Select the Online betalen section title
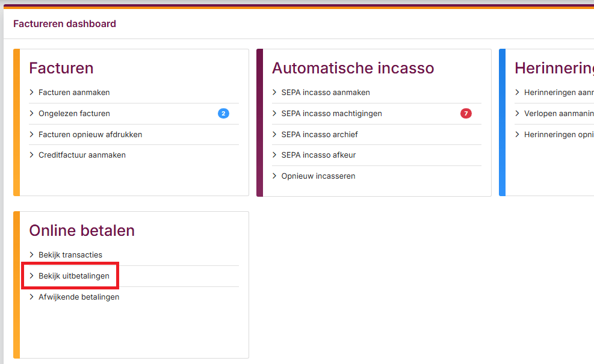 point(81,230)
